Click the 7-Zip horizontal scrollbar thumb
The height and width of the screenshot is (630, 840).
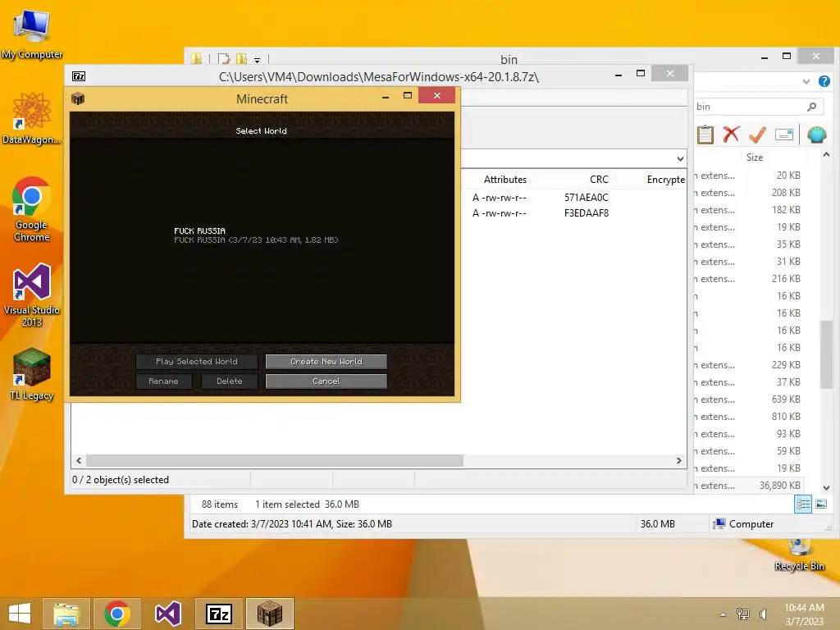(x=274, y=461)
